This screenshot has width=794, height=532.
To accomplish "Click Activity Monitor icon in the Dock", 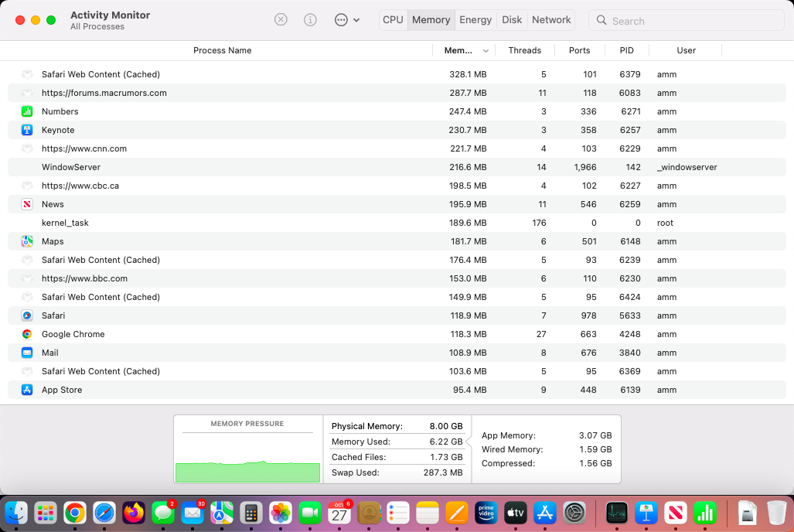I will click(617, 513).
